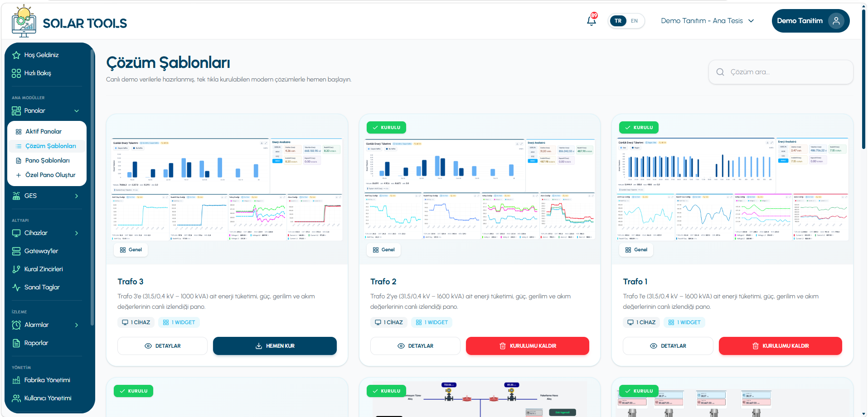Open Trafo 2 dashboard preview thumbnail
868x417 pixels.
480,189
